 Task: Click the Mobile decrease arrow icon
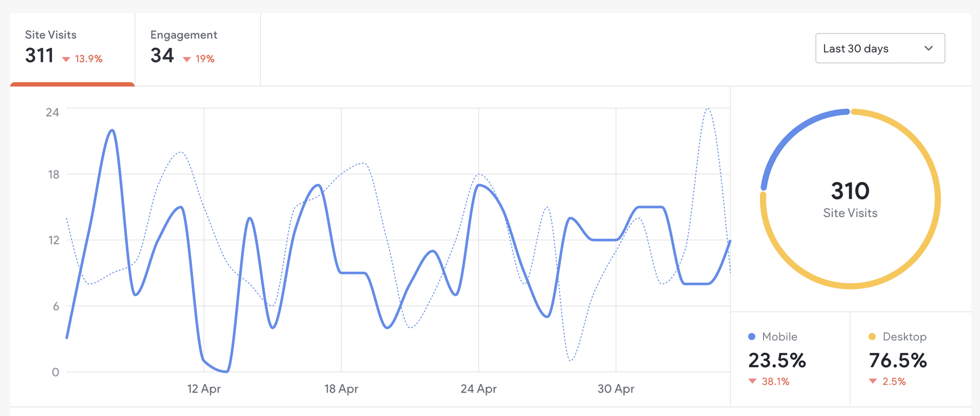point(752,381)
